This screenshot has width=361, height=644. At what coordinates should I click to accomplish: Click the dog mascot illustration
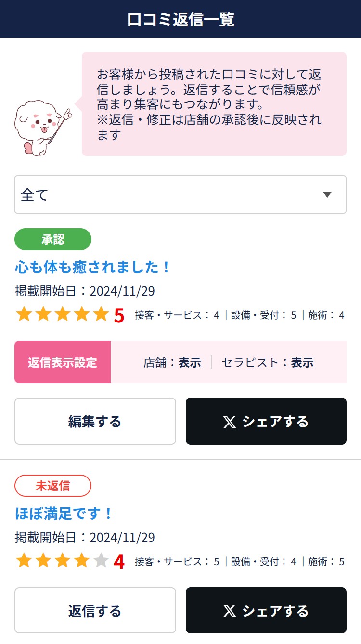click(x=42, y=127)
